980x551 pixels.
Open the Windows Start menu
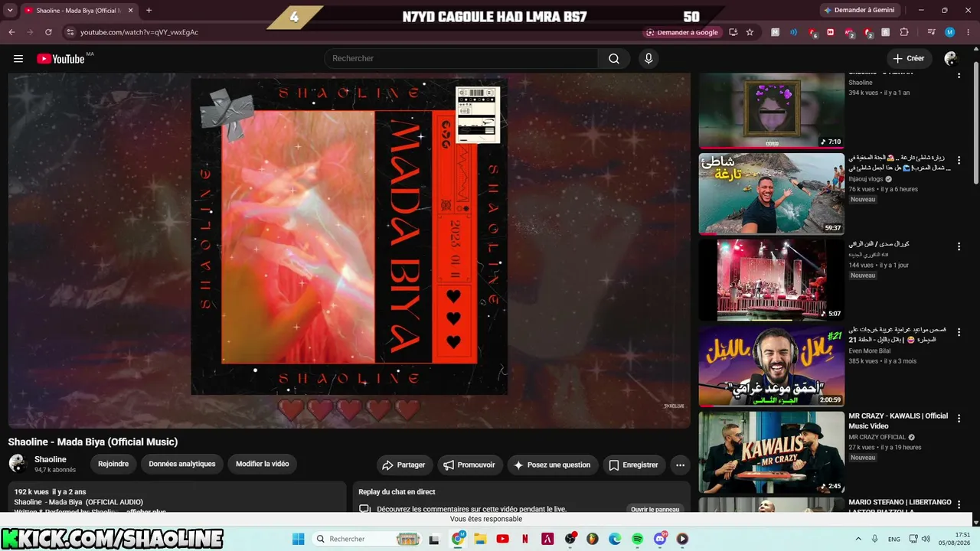299,539
